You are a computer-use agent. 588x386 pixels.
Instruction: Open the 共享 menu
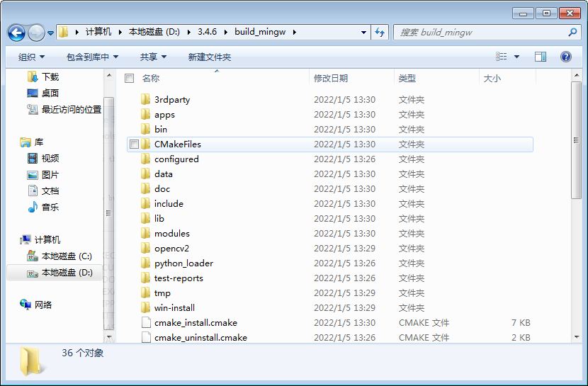153,57
